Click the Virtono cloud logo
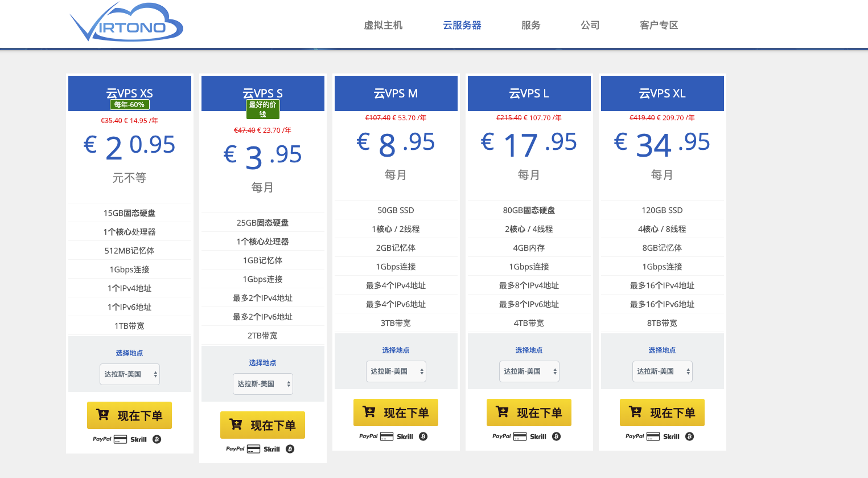The image size is (868, 478). [126, 23]
